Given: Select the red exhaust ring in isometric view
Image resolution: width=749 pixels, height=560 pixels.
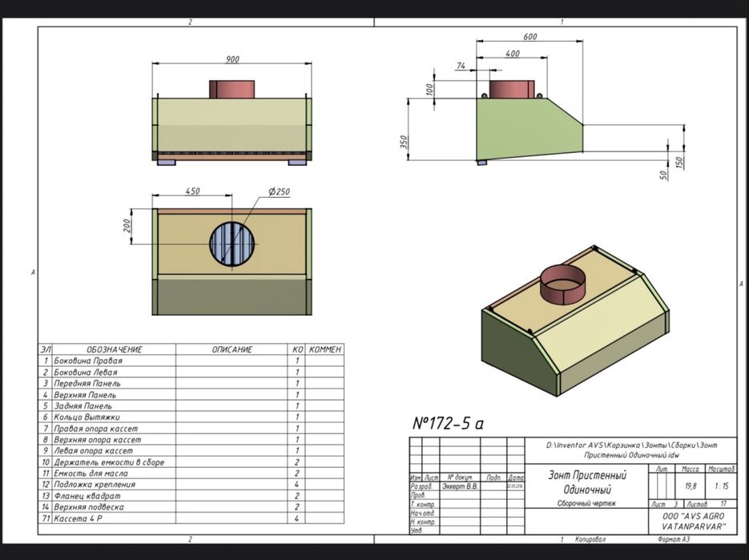Looking at the screenshot, I should pos(563,284).
